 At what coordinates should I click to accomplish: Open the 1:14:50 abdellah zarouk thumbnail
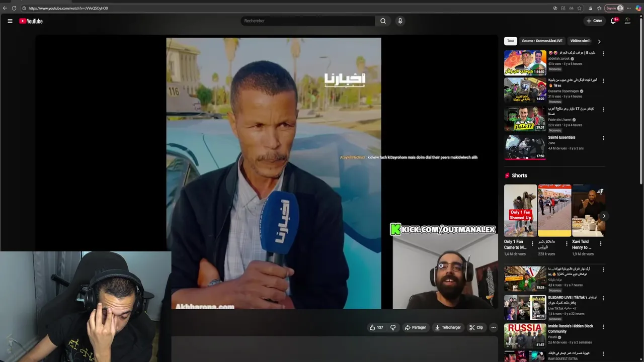(525, 62)
